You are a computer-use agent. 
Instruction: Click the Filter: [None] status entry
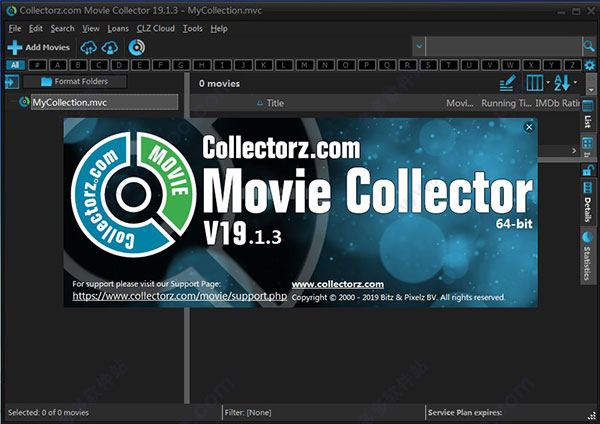(x=248, y=413)
